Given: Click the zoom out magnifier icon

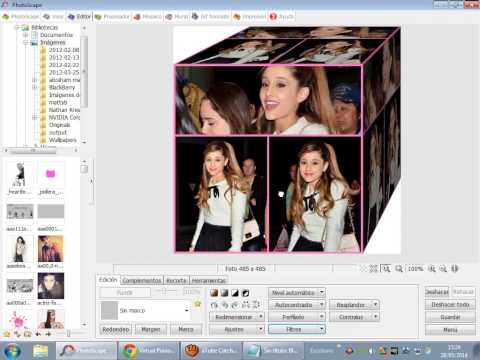Looking at the screenshot, I should (x=443, y=268).
